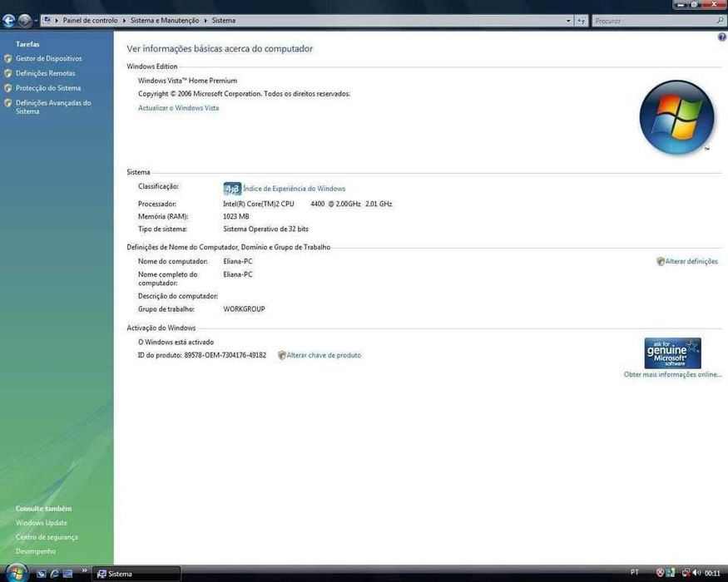Open Índice de Experiência do Windows
Screen dimensions: 728x582
coord(295,189)
